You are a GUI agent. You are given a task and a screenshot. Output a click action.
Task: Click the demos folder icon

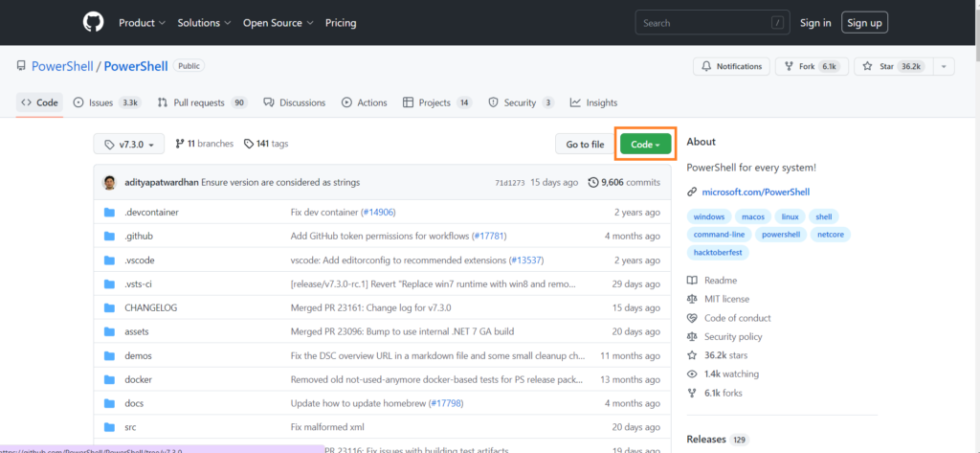[109, 356]
